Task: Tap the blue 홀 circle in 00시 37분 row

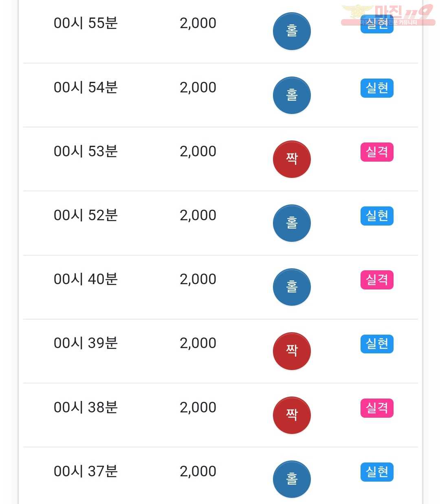Action: click(292, 479)
